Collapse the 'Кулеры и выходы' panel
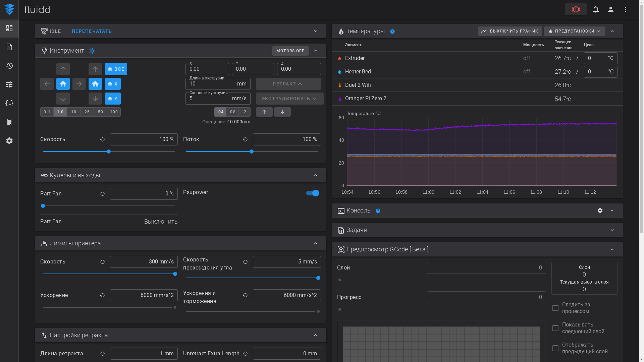644x362 pixels. click(x=316, y=175)
